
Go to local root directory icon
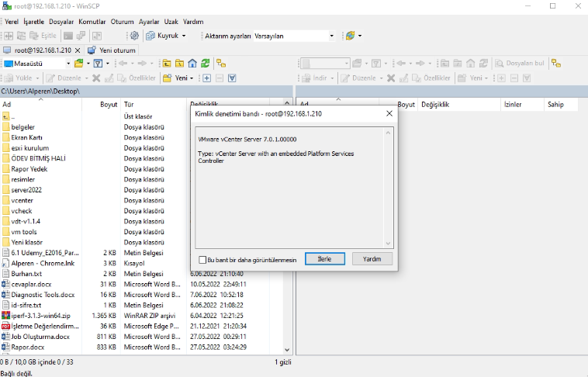point(180,64)
